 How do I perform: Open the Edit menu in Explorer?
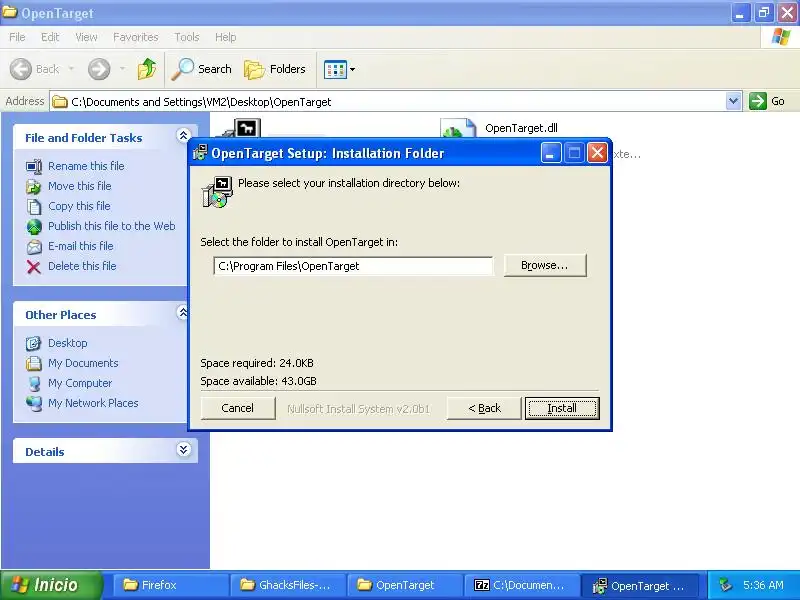point(50,37)
